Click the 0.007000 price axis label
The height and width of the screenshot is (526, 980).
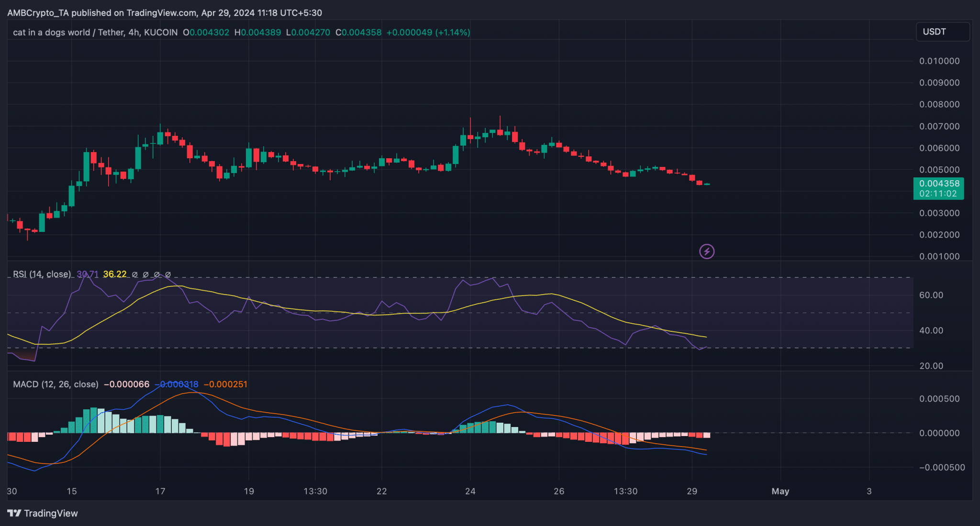[x=939, y=126]
